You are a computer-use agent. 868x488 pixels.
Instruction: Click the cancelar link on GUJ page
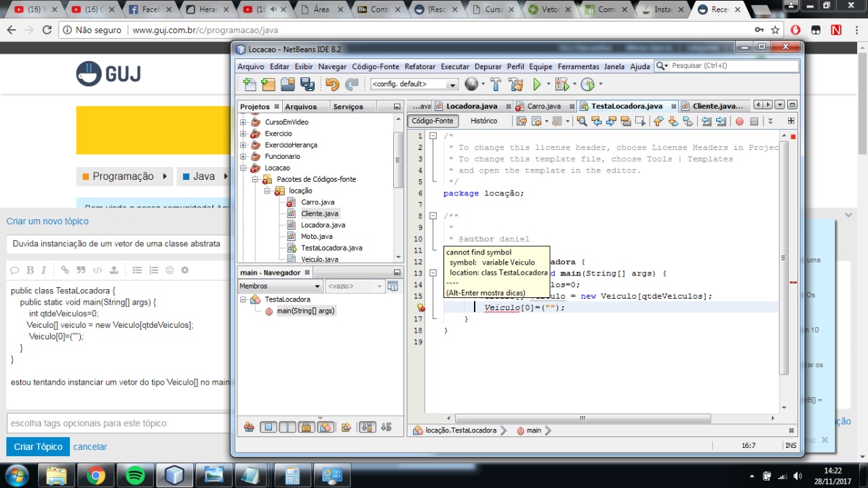(90, 447)
